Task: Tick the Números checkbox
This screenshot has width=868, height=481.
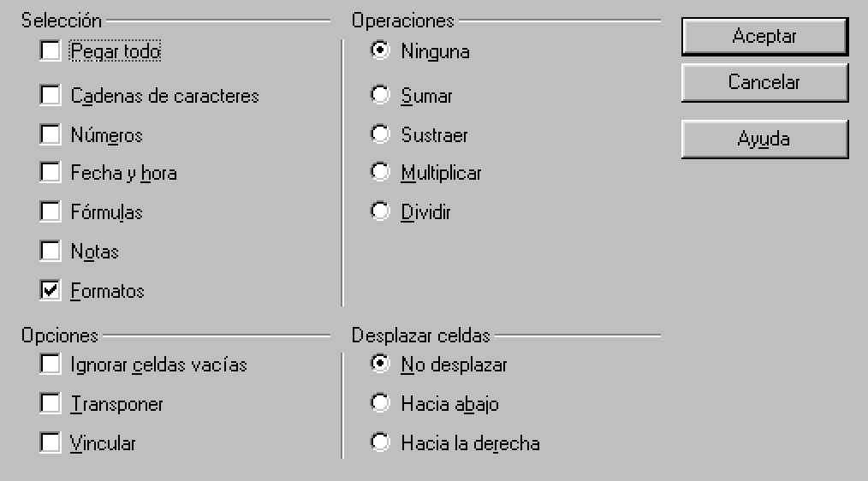Action: [x=51, y=134]
